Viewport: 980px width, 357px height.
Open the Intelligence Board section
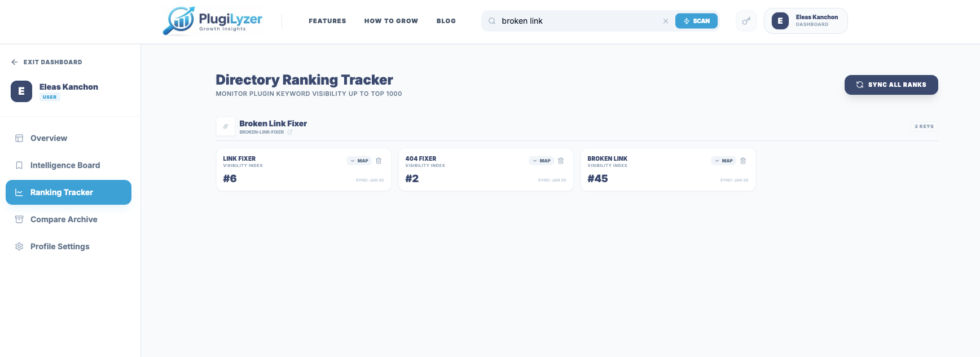click(x=68, y=165)
